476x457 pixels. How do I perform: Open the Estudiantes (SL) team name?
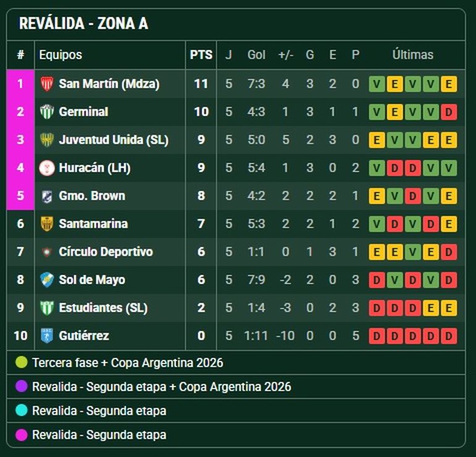103,307
